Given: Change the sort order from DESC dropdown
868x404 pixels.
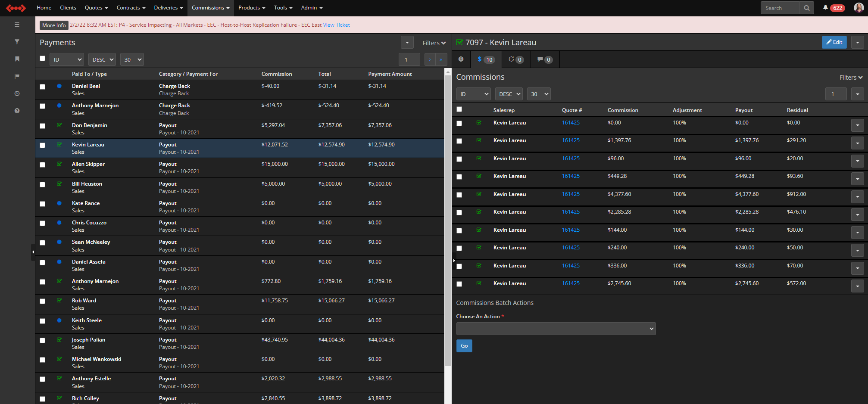Looking at the screenshot, I should click(x=509, y=93).
